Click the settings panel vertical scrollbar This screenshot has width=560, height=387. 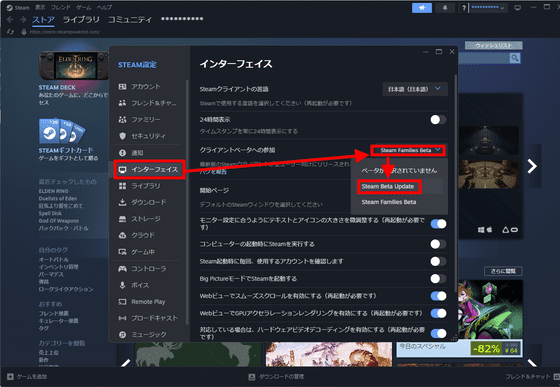(455, 182)
